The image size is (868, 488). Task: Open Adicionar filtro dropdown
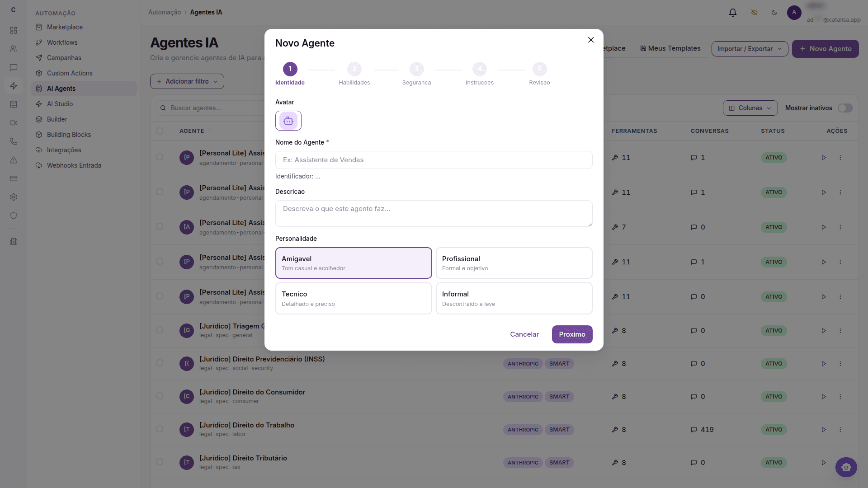click(187, 81)
